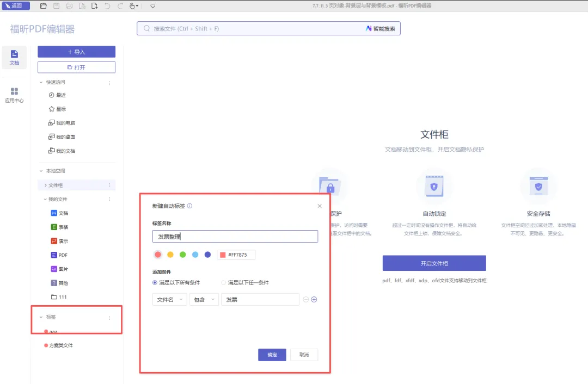Open 应用中心 from the left sidebar
The width and height of the screenshot is (588, 384).
click(x=14, y=95)
